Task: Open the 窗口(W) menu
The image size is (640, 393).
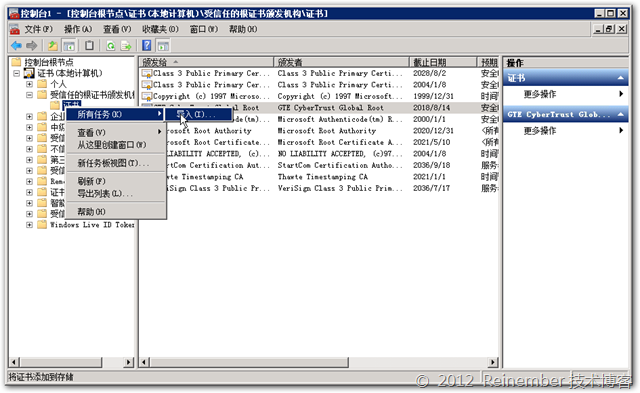Action: [x=204, y=29]
